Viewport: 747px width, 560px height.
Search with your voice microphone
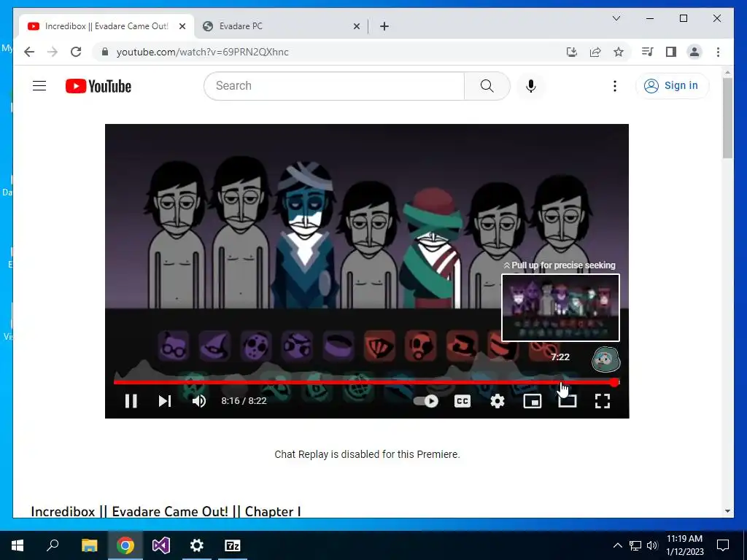(x=531, y=86)
